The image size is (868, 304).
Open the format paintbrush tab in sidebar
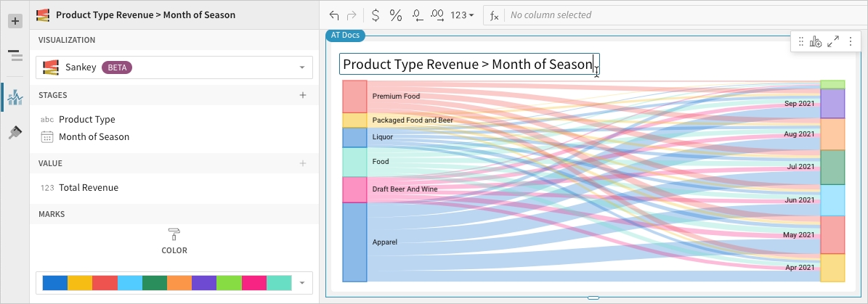click(15, 132)
